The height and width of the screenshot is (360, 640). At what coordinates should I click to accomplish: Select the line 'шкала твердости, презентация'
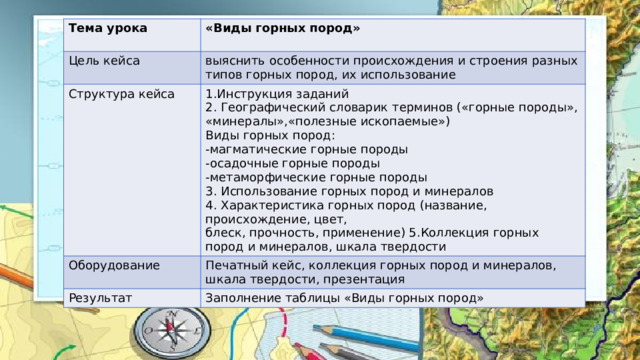pyautogui.click(x=305, y=280)
